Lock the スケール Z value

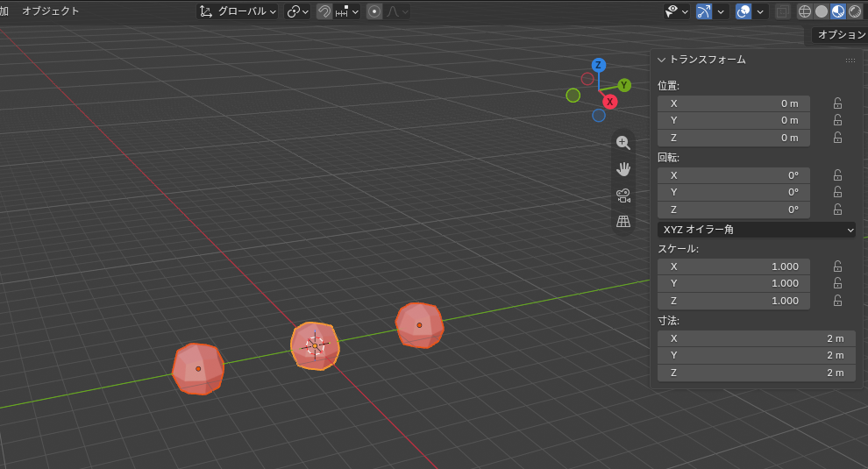pyautogui.click(x=837, y=301)
